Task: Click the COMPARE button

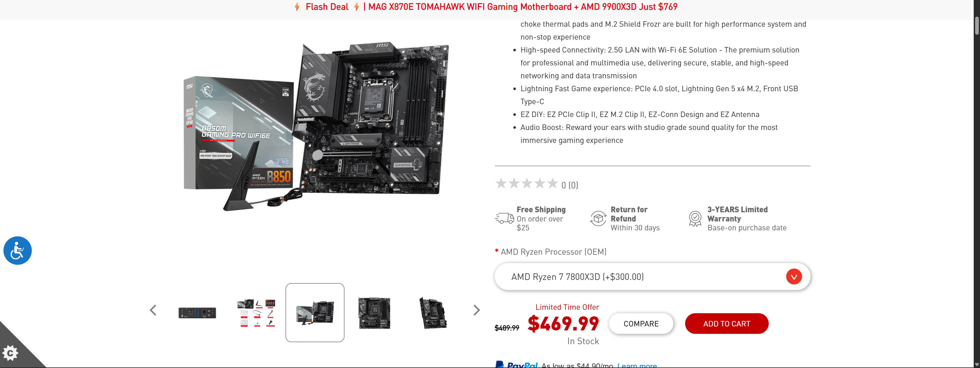Action: coord(641,324)
